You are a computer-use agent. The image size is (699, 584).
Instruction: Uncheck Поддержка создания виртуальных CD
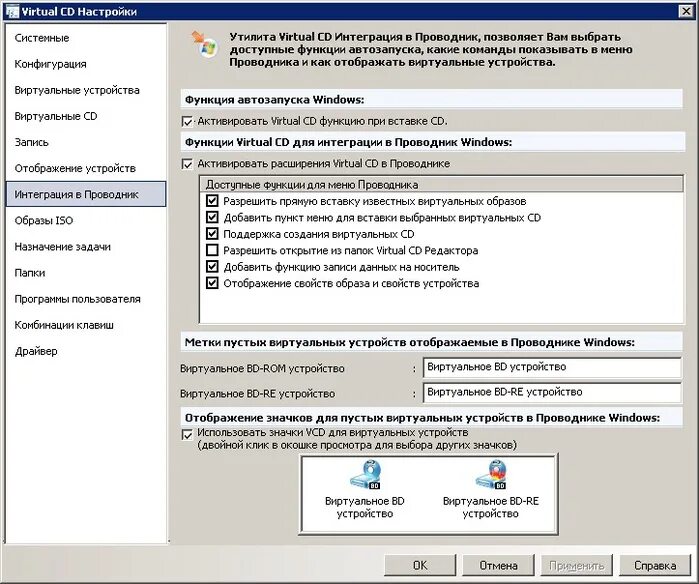click(x=212, y=234)
